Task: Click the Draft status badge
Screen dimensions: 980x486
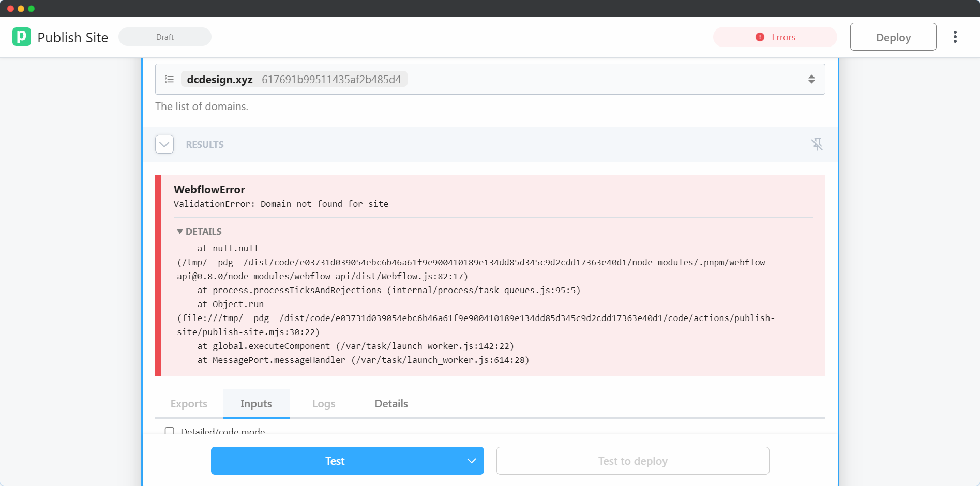Action: click(x=164, y=37)
